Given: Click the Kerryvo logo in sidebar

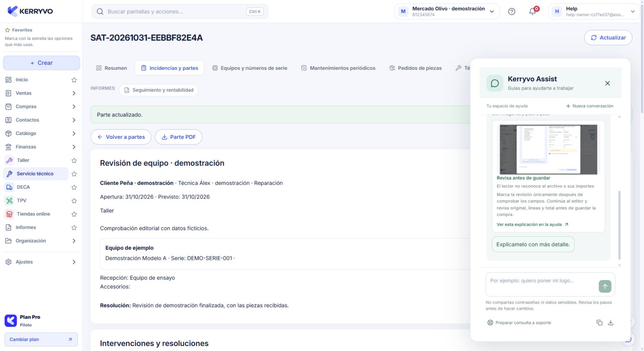Looking at the screenshot, I should (x=30, y=11).
